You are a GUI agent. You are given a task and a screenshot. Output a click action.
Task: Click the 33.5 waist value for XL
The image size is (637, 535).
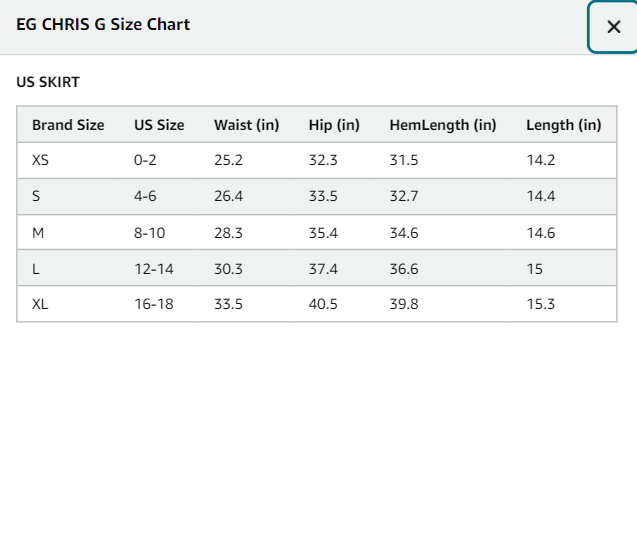(x=228, y=304)
